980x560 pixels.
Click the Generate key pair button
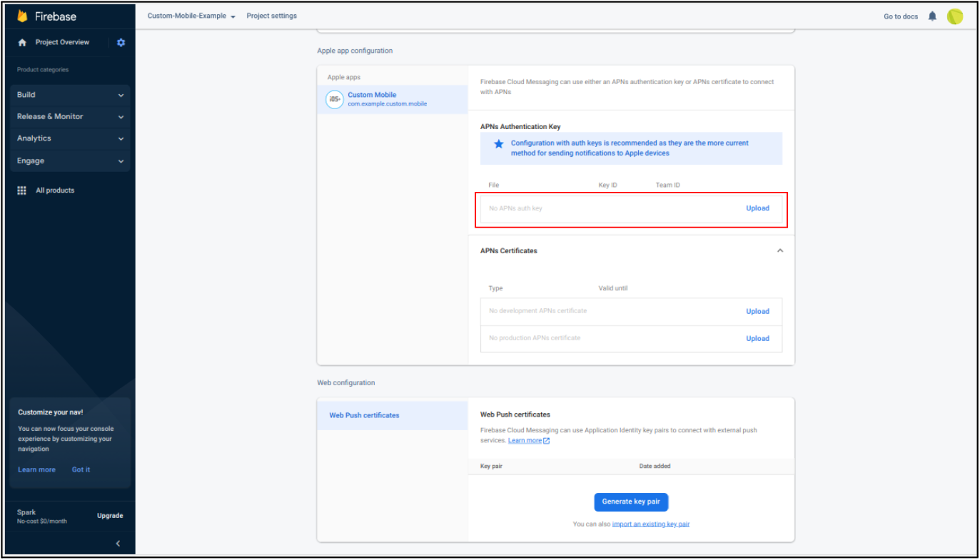(631, 502)
